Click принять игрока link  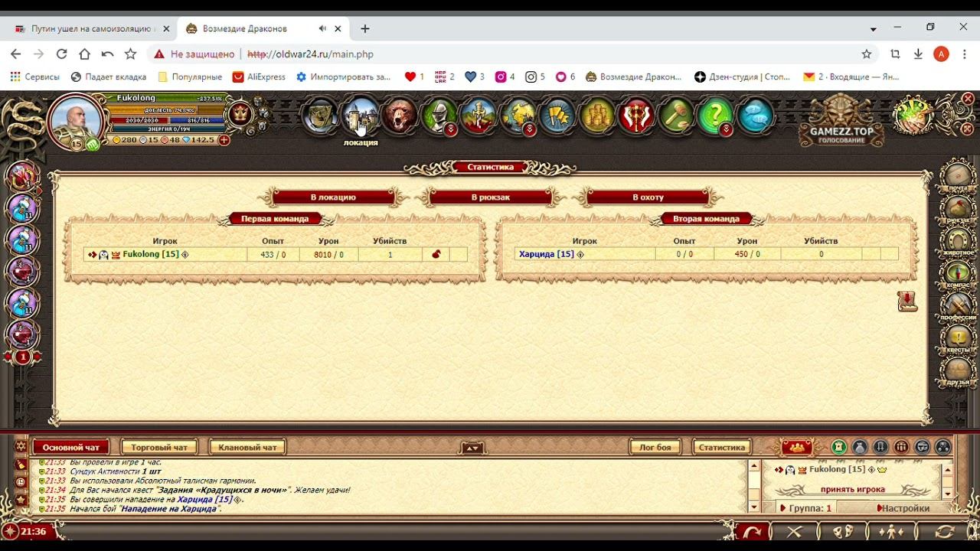[x=852, y=489]
